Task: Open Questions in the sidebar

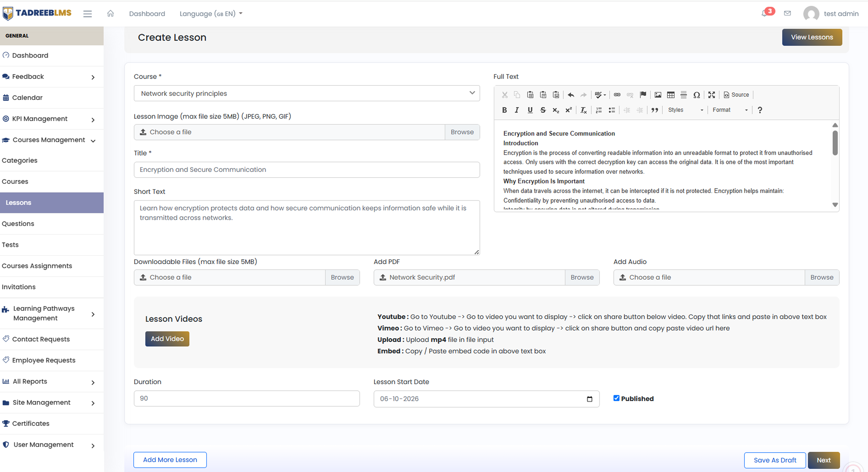Action: pyautogui.click(x=52, y=224)
